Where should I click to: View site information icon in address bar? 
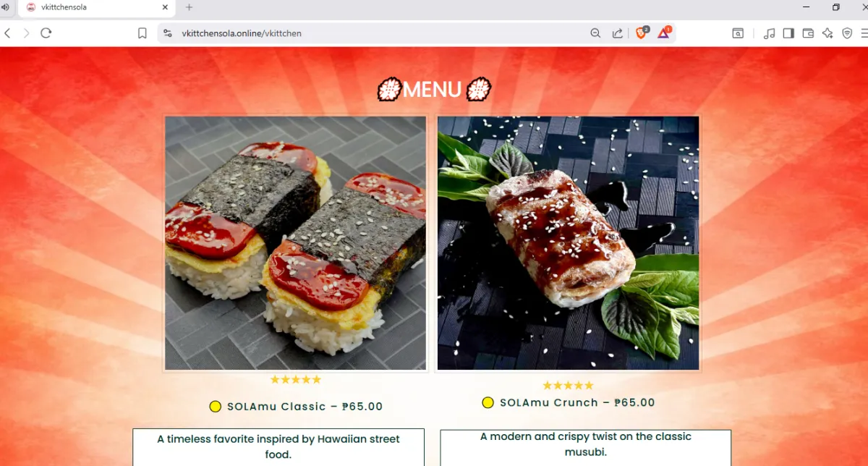[168, 33]
